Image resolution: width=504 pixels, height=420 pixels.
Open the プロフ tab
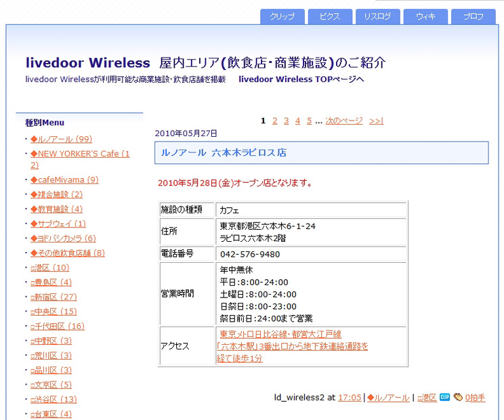pyautogui.click(x=474, y=16)
